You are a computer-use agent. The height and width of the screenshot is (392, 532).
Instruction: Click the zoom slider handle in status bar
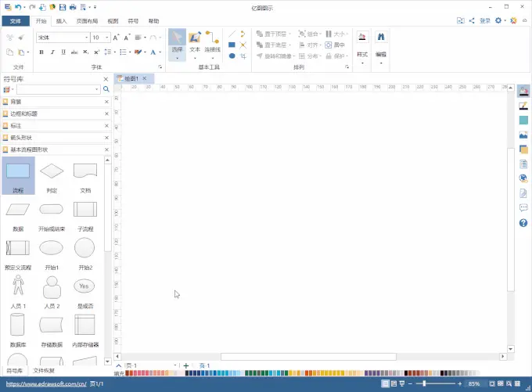coord(424,383)
